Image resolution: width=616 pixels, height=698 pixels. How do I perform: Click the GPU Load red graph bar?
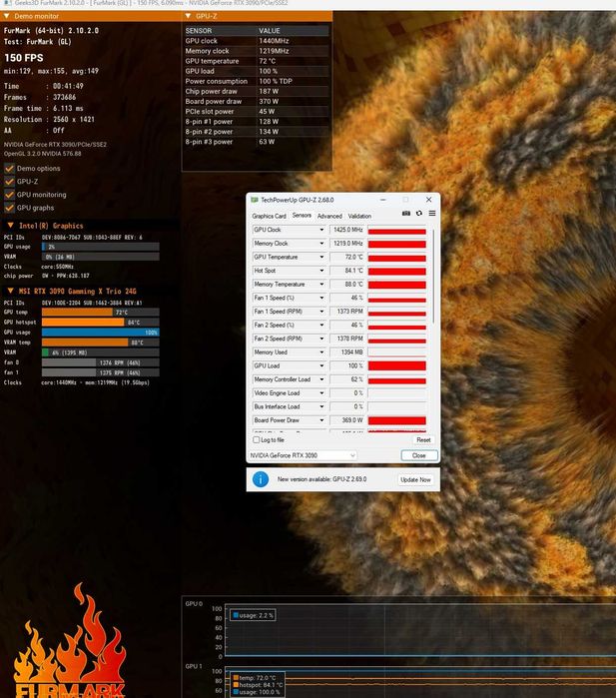(397, 365)
